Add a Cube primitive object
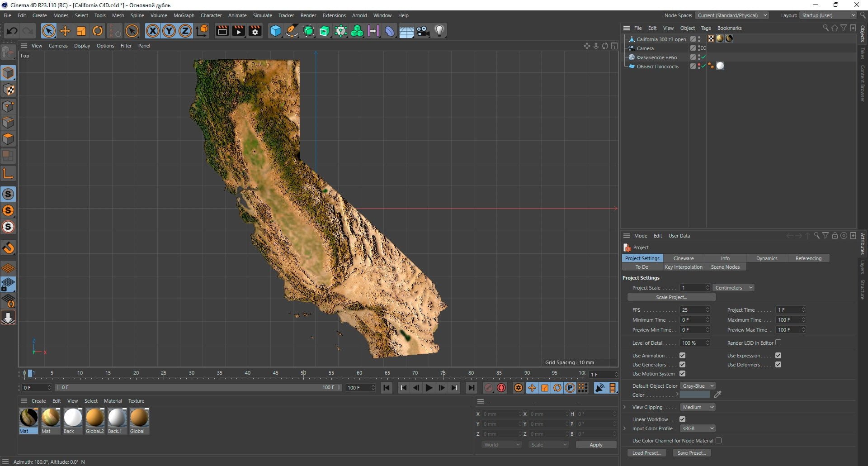Screen dimensions: 868x466 pyautogui.click(x=275, y=31)
